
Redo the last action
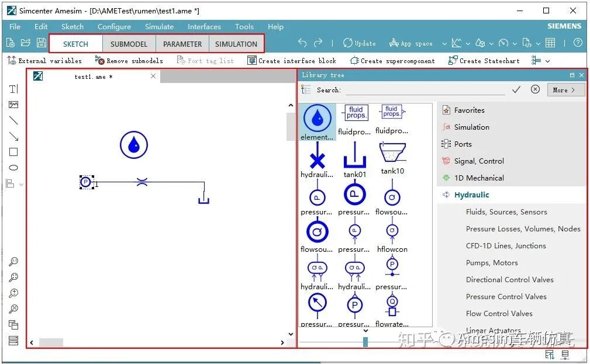coord(318,43)
